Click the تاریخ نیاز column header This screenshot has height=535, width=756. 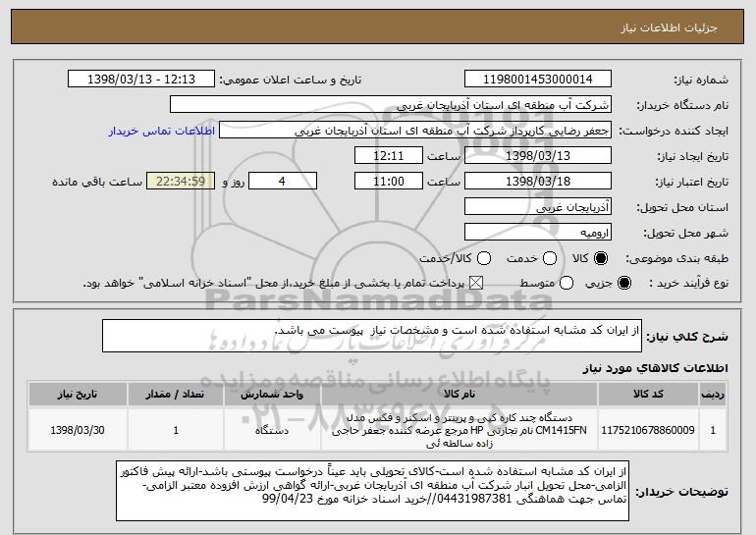tap(78, 395)
